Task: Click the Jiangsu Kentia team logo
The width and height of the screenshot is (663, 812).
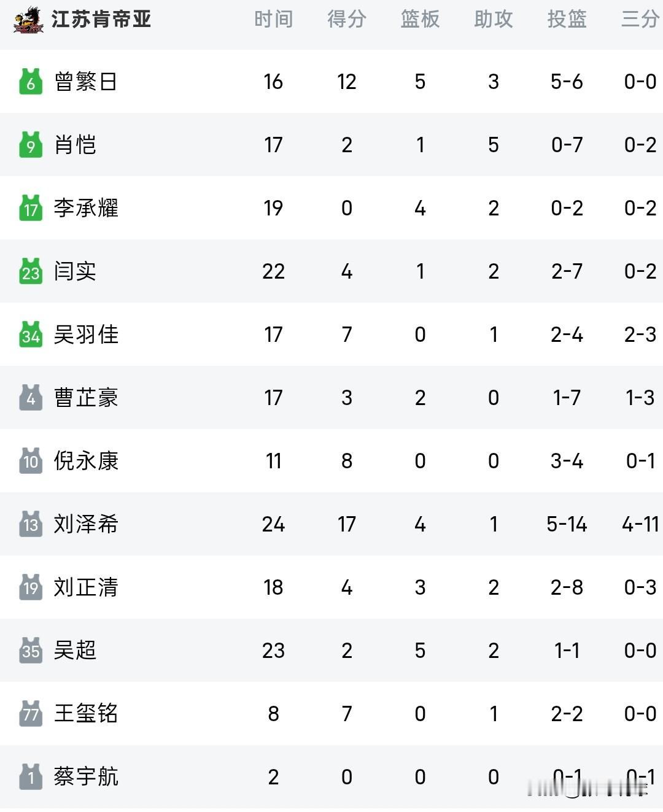Action: (28, 20)
